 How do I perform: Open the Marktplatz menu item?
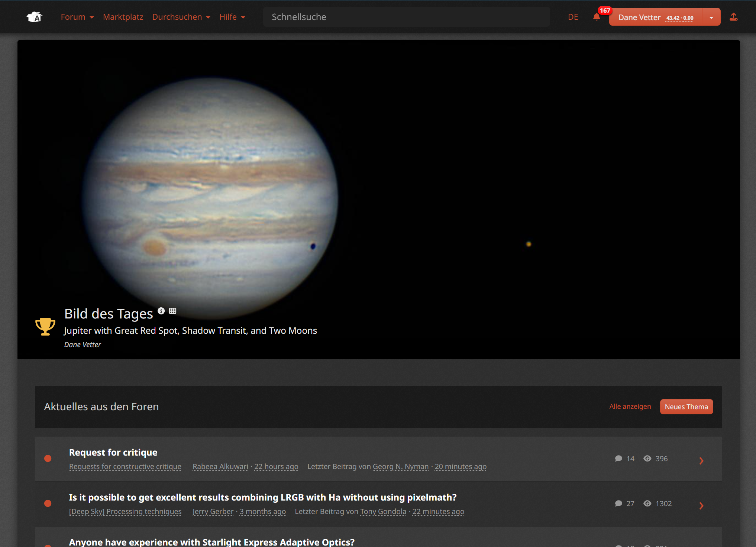pyautogui.click(x=123, y=17)
